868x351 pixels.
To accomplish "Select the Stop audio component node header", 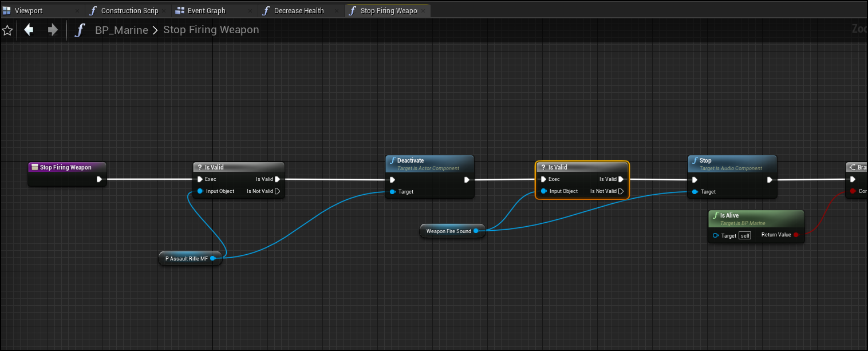I will pyautogui.click(x=732, y=164).
